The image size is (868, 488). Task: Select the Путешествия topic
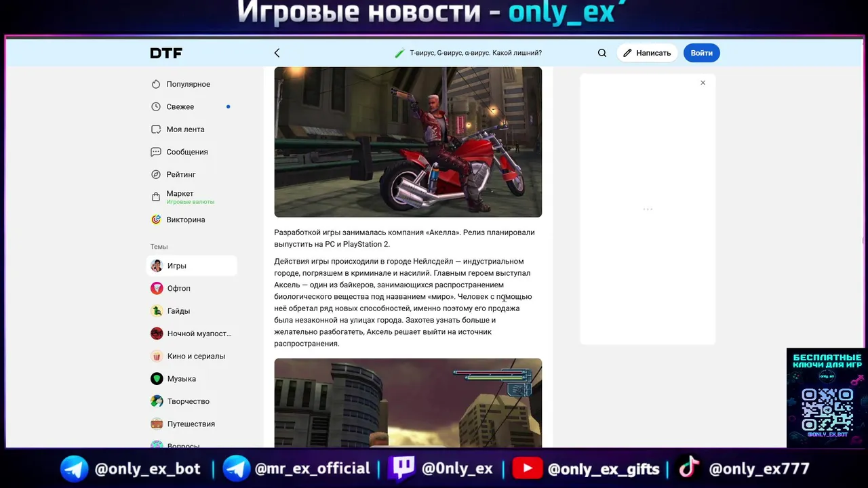coord(191,424)
